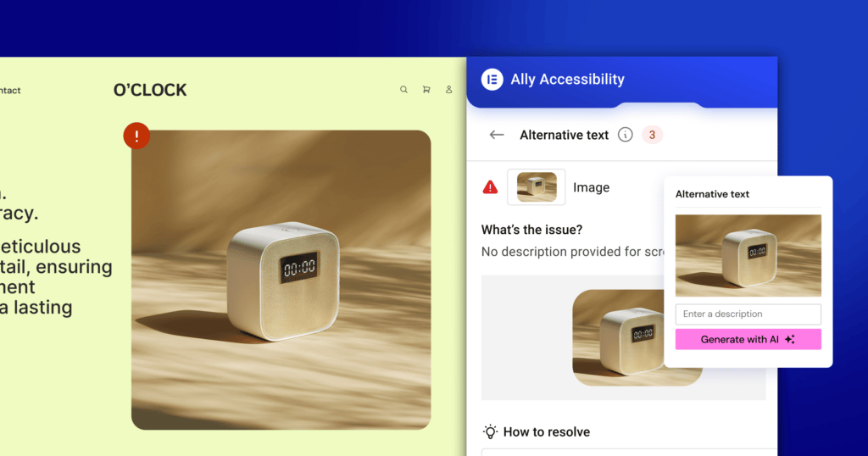Click the issue count badge showing 3

(x=652, y=135)
